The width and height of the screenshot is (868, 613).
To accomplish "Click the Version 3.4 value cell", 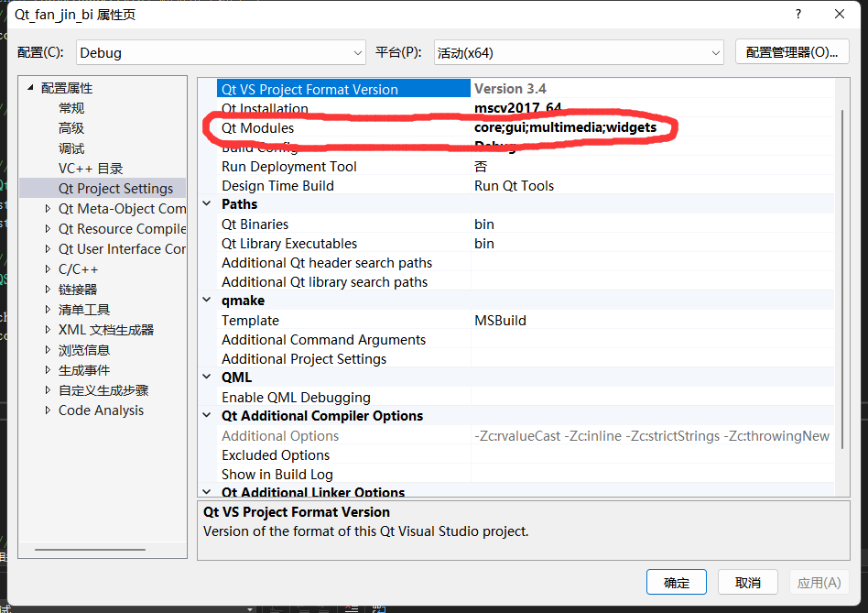I will click(x=653, y=89).
